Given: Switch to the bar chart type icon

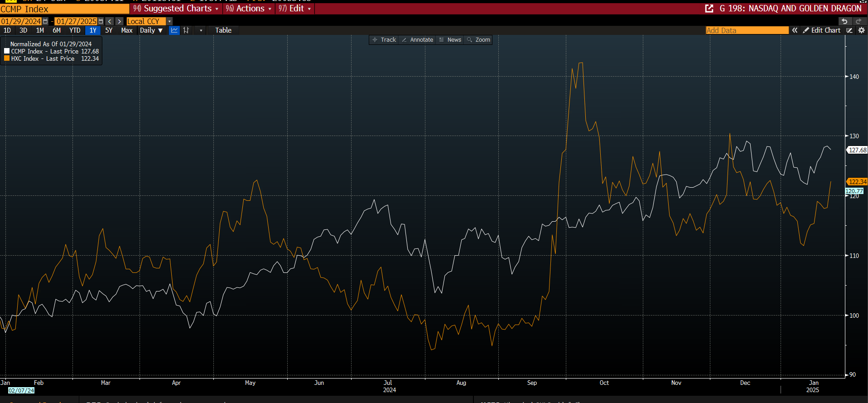Looking at the screenshot, I should (186, 30).
